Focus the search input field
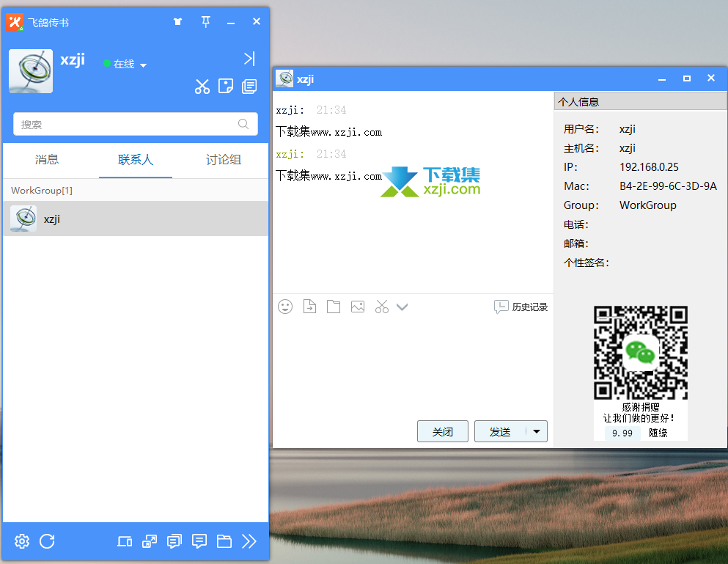 [x=136, y=124]
